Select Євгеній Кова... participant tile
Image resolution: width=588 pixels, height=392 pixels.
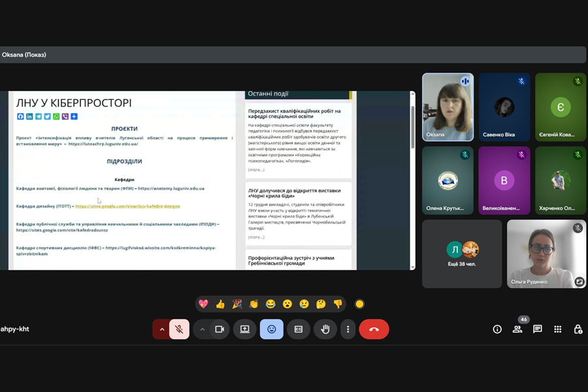point(561,107)
